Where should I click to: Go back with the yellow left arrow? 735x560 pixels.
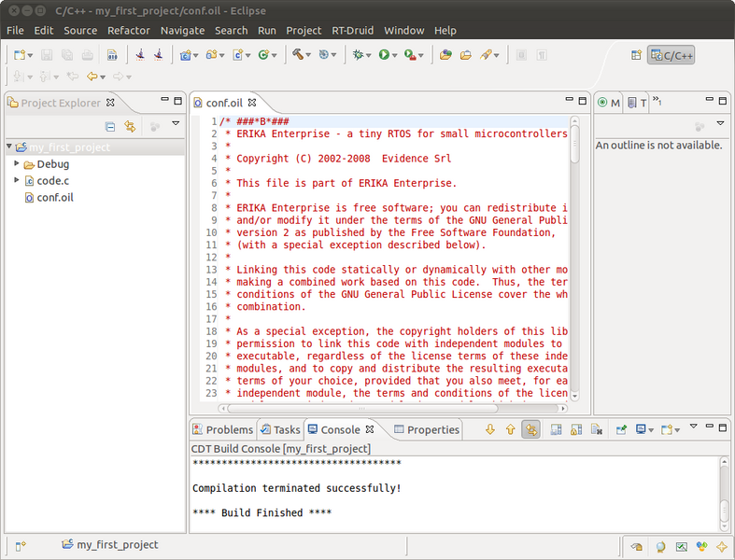(92, 76)
